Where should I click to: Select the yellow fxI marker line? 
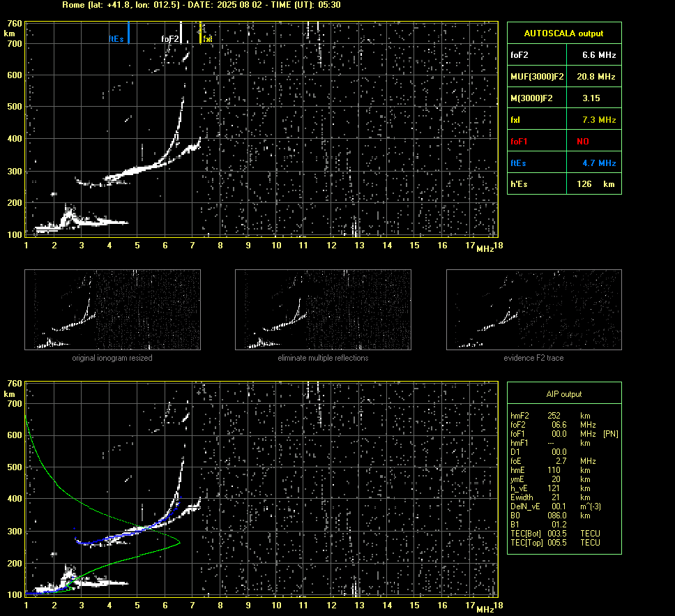pos(200,33)
